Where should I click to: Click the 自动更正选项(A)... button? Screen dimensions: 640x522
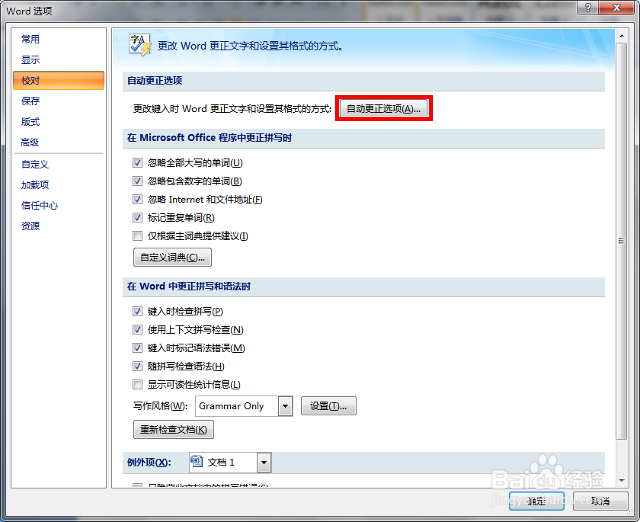coord(384,109)
